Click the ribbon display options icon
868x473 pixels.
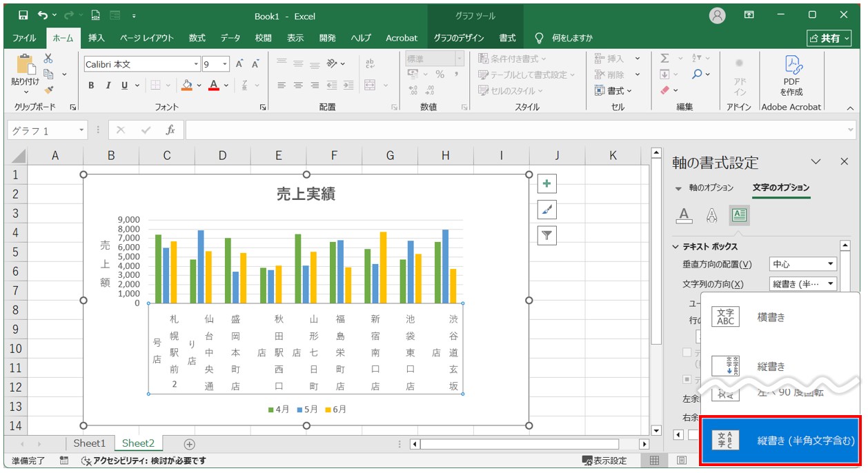(x=749, y=15)
